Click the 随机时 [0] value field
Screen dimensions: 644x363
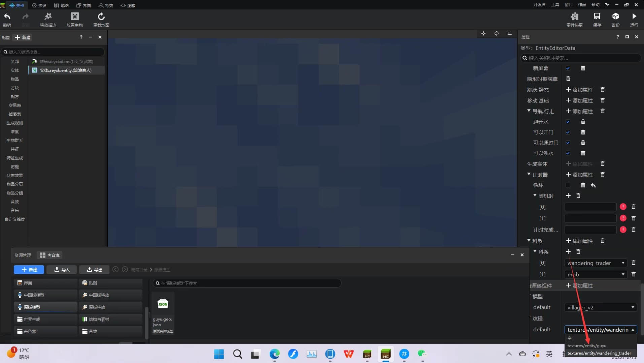[x=590, y=207]
